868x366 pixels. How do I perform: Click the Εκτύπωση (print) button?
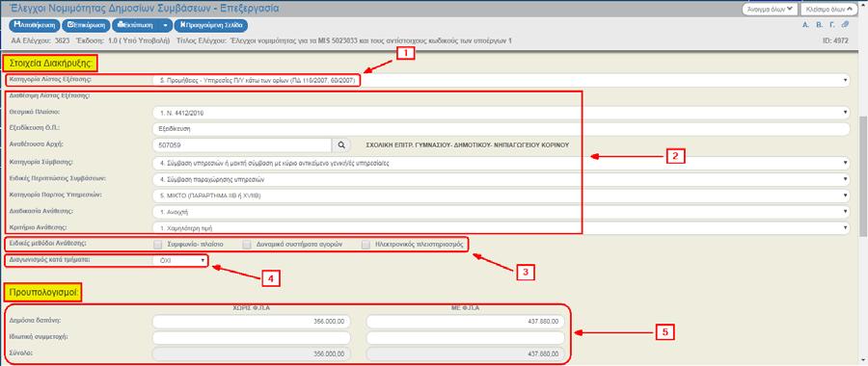point(136,25)
